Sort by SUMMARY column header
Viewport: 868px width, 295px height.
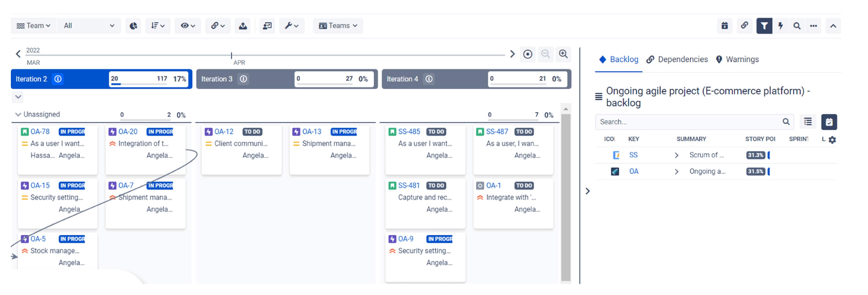[691, 139]
